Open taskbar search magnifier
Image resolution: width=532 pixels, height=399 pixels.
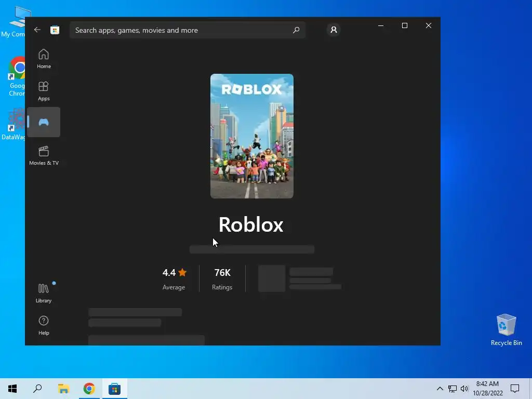pos(37,389)
